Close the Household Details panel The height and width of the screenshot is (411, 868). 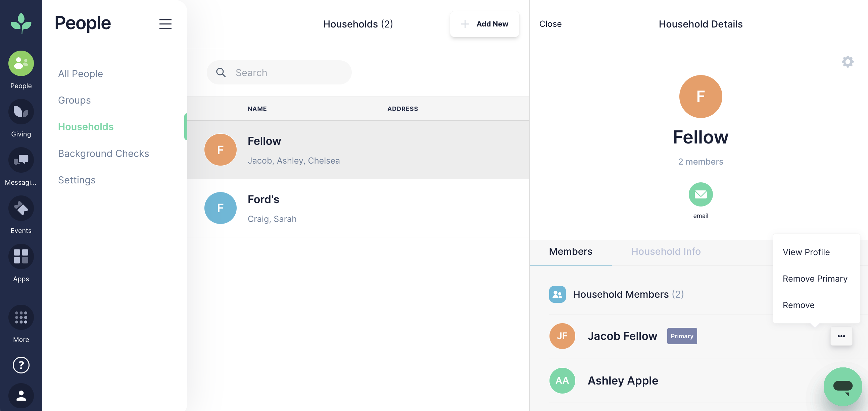click(x=550, y=24)
